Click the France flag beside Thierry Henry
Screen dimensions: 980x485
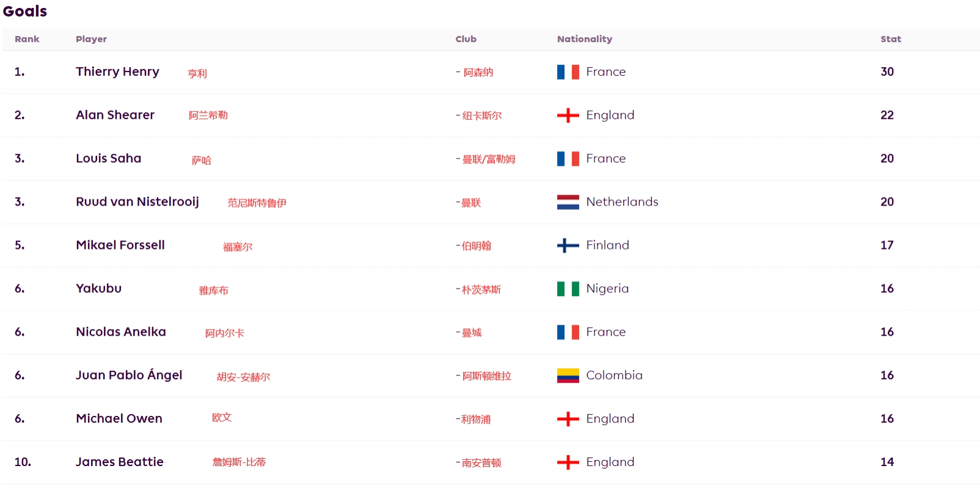pos(568,72)
